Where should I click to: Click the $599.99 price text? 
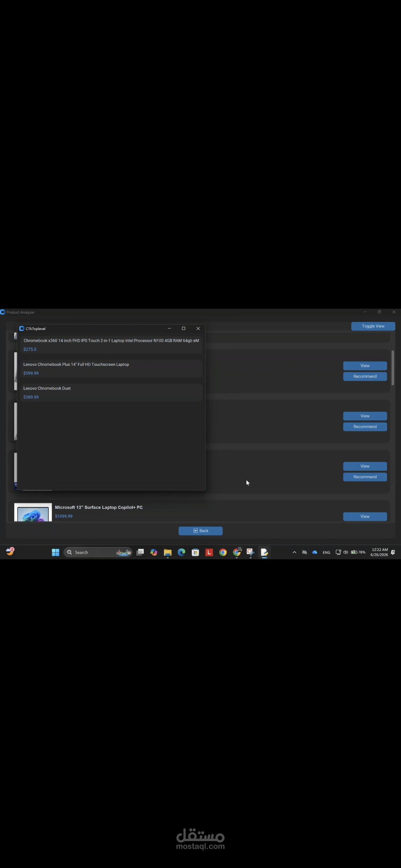31,373
